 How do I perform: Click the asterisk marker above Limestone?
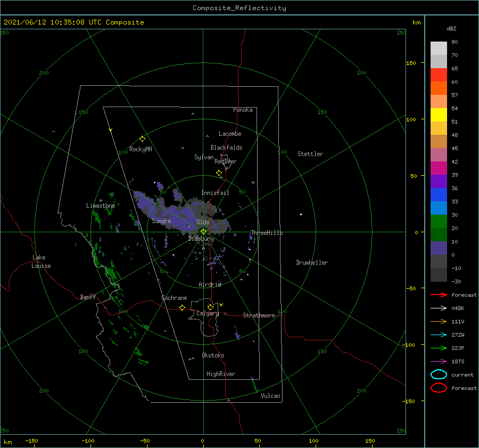click(x=101, y=201)
